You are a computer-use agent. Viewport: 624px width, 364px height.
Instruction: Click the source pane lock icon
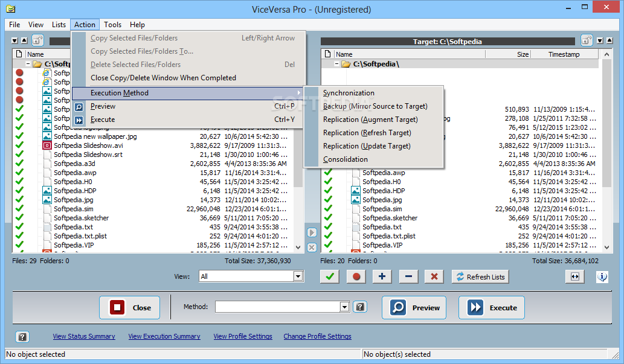pyautogui.click(x=38, y=40)
